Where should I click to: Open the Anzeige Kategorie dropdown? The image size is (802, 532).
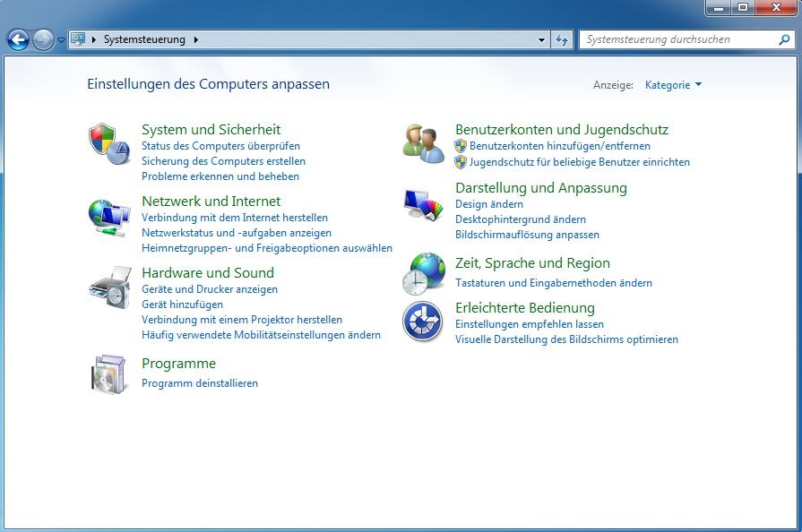(673, 85)
